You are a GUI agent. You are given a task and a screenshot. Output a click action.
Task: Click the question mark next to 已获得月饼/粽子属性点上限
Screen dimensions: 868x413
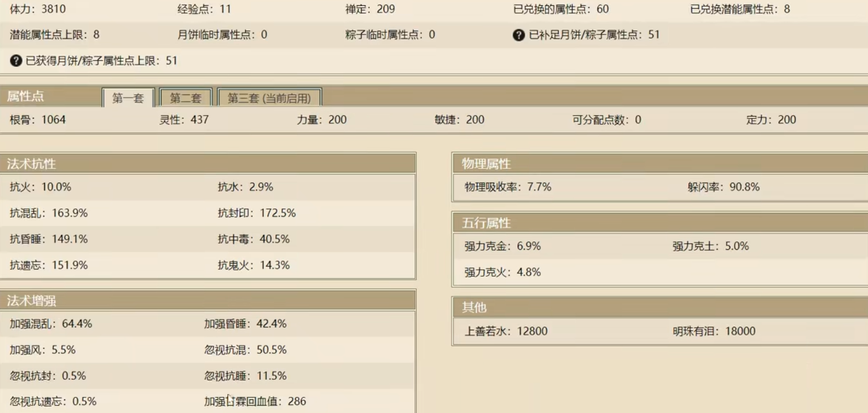[16, 60]
